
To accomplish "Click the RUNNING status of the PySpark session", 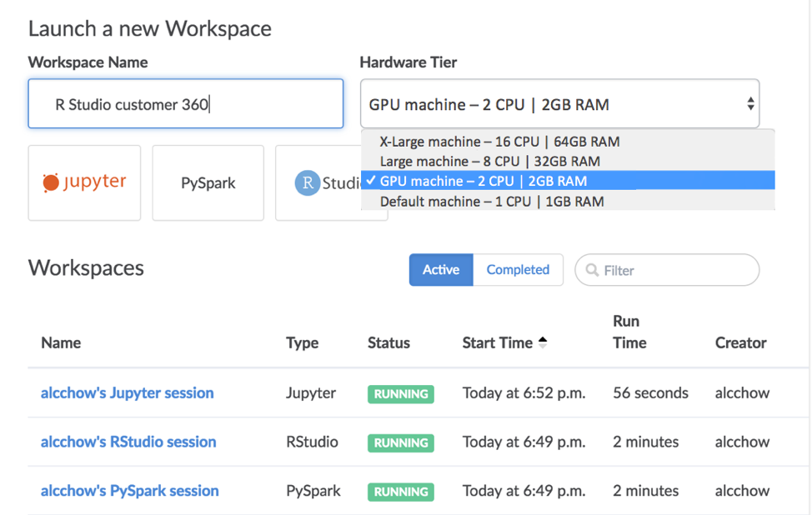I will click(400, 491).
